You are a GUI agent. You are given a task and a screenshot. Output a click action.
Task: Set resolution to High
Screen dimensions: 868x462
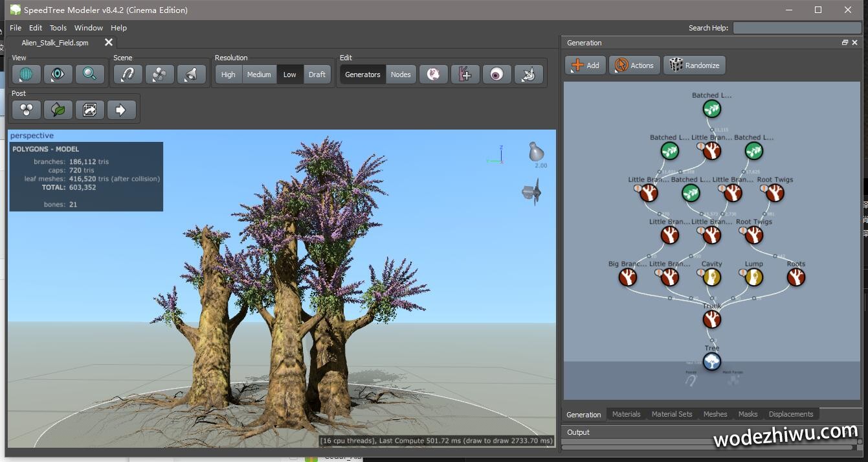pos(228,75)
